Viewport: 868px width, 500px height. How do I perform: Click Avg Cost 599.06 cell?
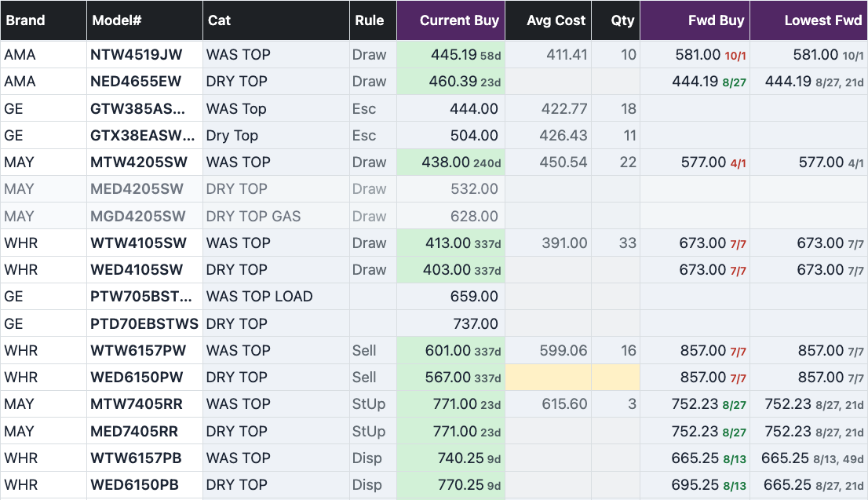[x=548, y=351]
